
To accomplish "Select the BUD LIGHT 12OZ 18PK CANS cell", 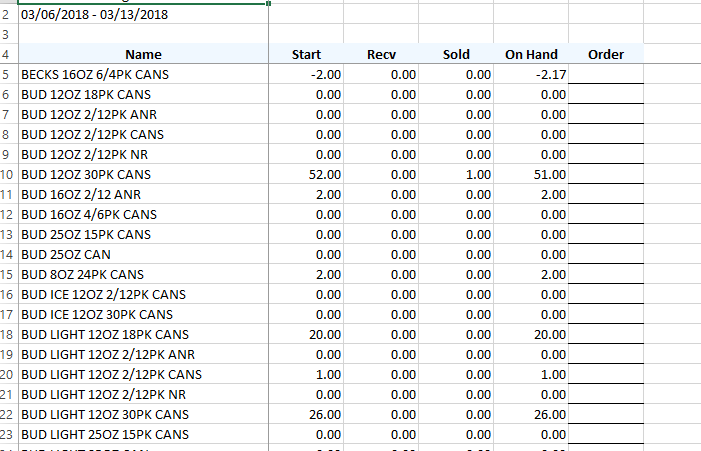I will (144, 334).
